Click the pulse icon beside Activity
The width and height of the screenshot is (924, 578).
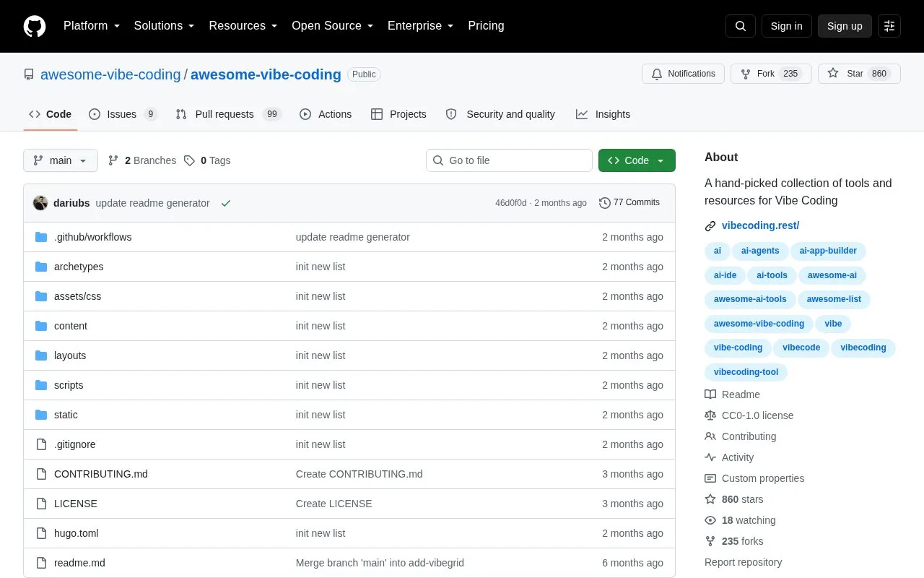[x=710, y=457]
